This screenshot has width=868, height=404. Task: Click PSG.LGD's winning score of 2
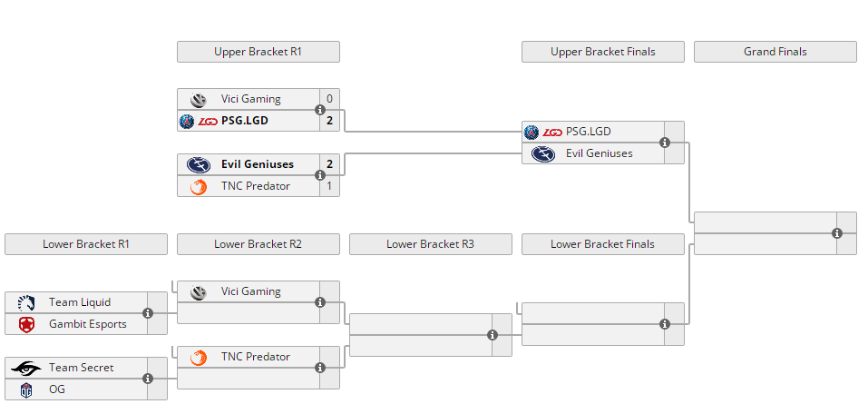point(330,121)
